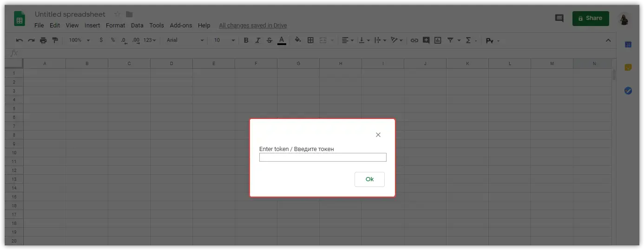644x250 pixels.
Task: Open the View menu
Action: pos(72,26)
